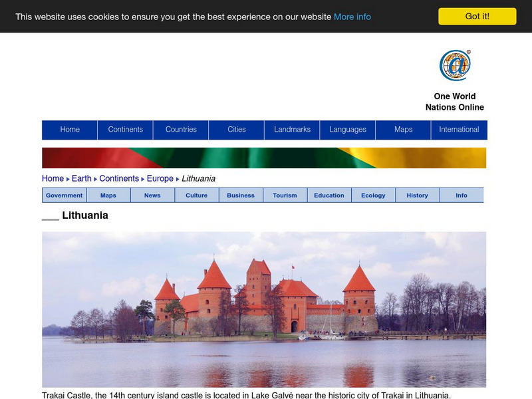Switch to the Government tab

click(64, 195)
